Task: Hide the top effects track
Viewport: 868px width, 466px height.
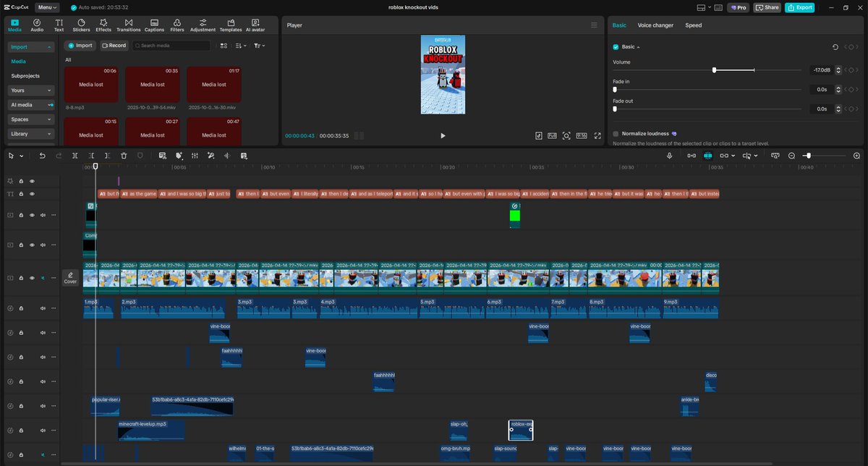Action: 32,181
